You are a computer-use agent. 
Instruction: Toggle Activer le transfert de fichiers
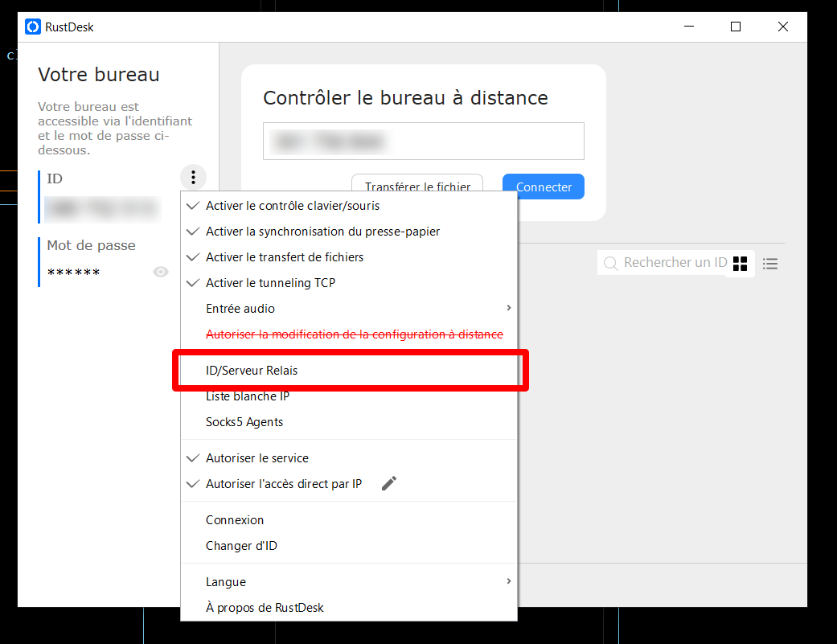349,257
